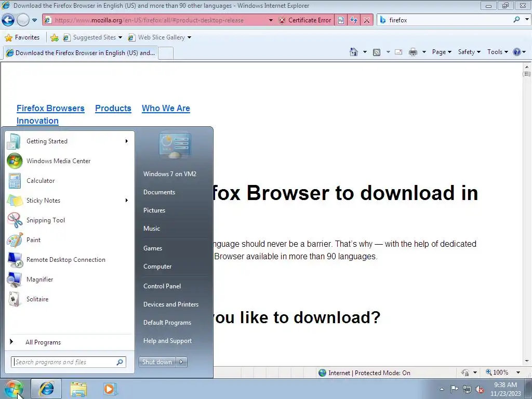Viewport: 532px width, 399px height.
Task: Follow the Firefox Browsers link
Action: 50,108
